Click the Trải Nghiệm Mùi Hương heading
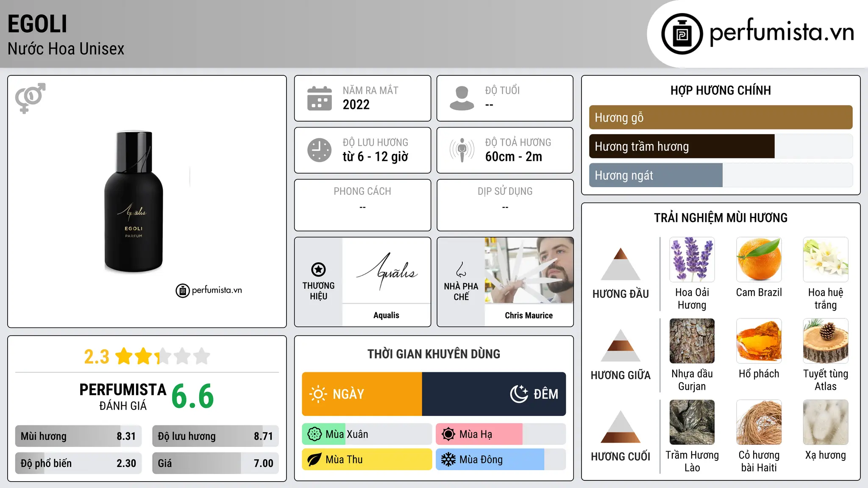868x488 pixels. (x=721, y=218)
